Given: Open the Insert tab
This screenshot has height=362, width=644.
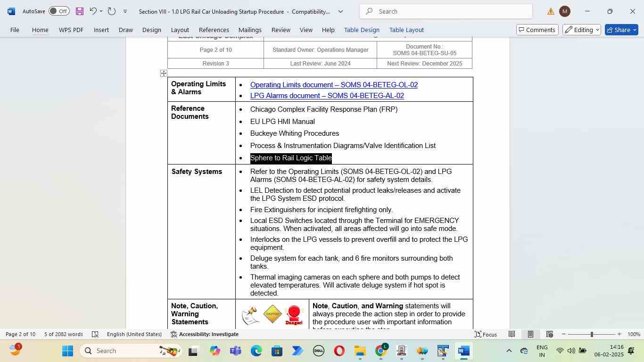Looking at the screenshot, I should (101, 30).
